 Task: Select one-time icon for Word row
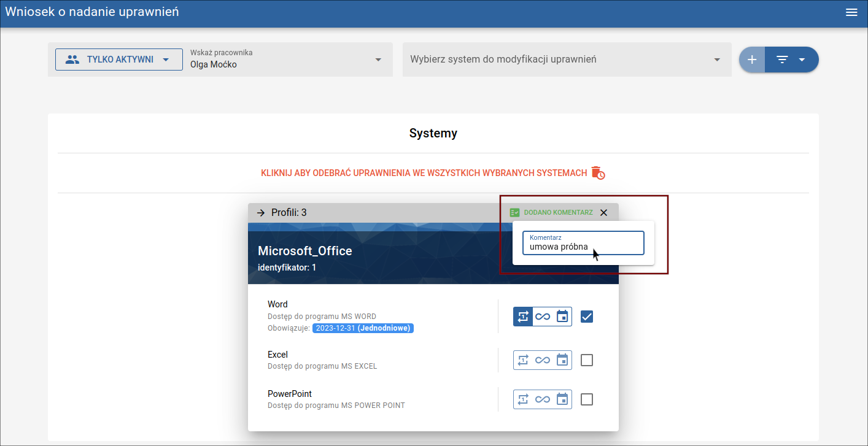[x=523, y=317]
